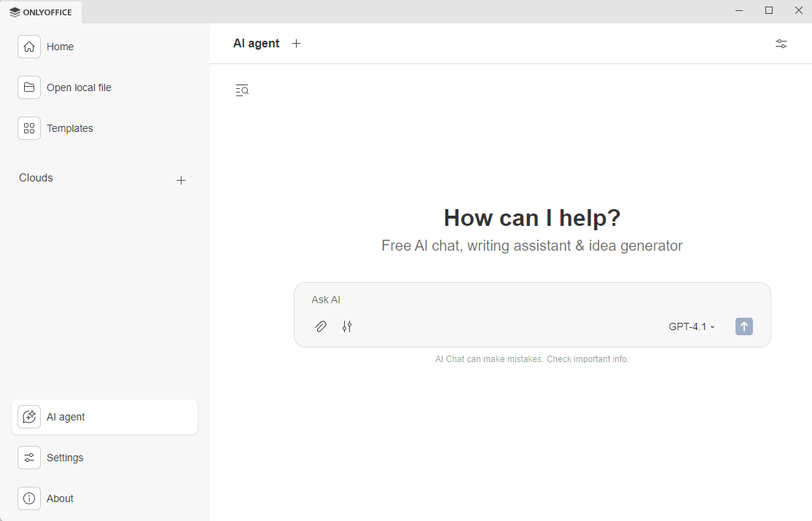Click the About info icon
Image resolution: width=812 pixels, height=521 pixels.
tap(29, 498)
